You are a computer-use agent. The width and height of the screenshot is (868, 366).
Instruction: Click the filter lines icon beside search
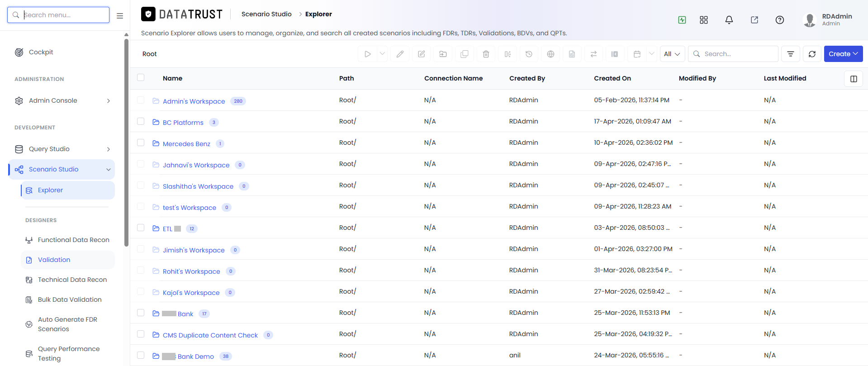tap(790, 54)
